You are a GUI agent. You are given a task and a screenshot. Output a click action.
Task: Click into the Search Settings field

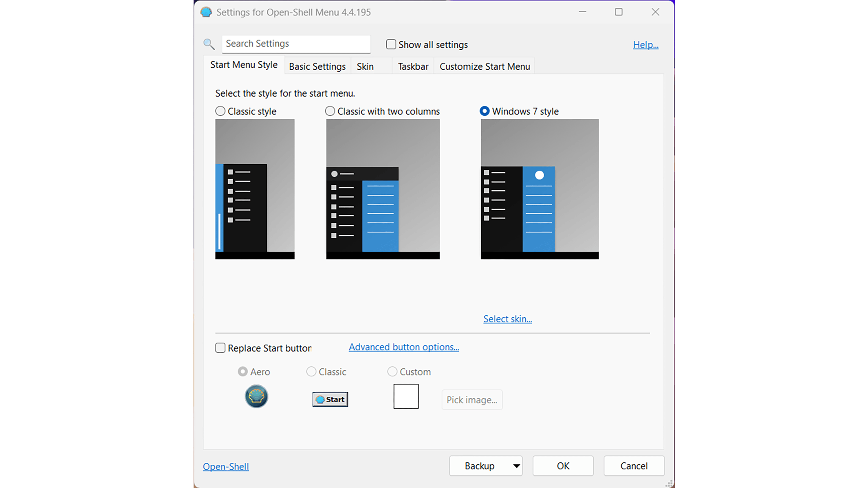pyautogui.click(x=296, y=44)
